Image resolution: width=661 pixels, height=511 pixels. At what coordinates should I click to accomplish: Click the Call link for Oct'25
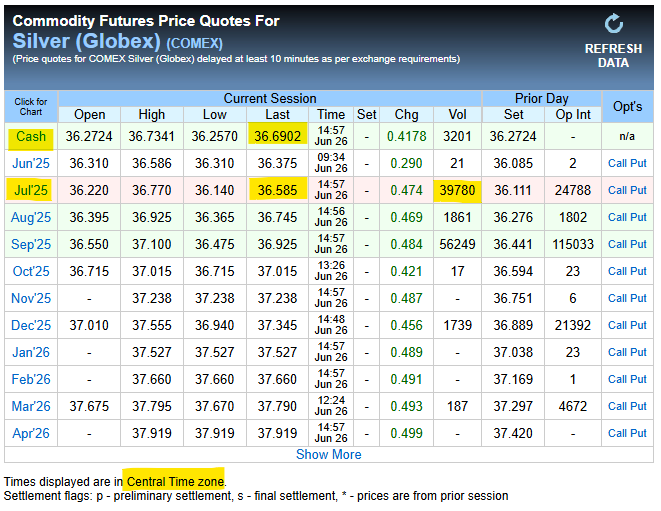click(x=617, y=271)
